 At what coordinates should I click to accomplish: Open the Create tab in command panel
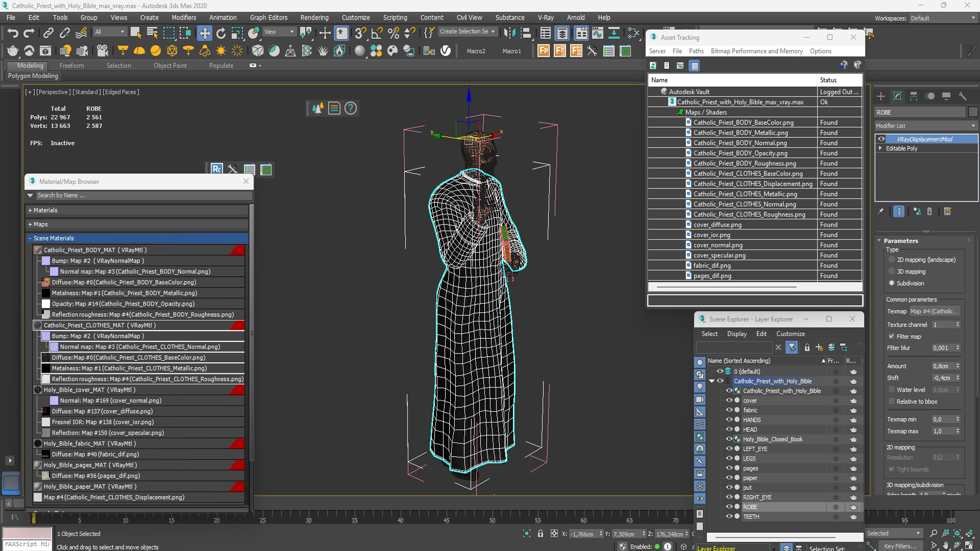881,96
